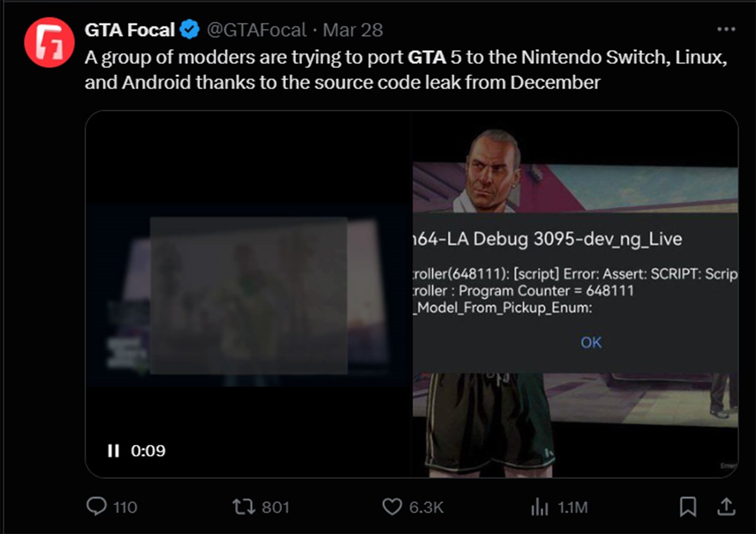Click the GTA Focal display name

(129, 28)
